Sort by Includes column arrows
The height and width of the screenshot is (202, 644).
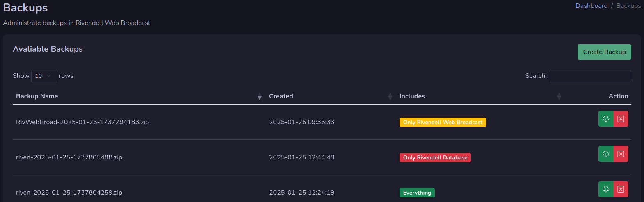559,96
